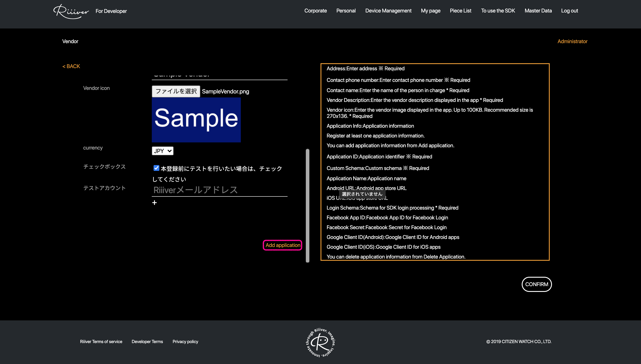641x364 pixels.
Task: Open My page
Action: [430, 11]
